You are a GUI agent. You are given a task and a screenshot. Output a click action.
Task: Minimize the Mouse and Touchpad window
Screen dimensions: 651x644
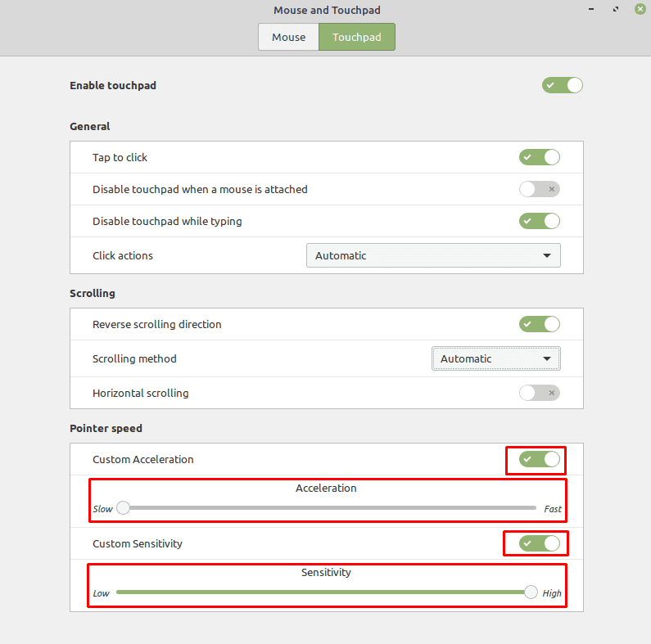coord(591,9)
